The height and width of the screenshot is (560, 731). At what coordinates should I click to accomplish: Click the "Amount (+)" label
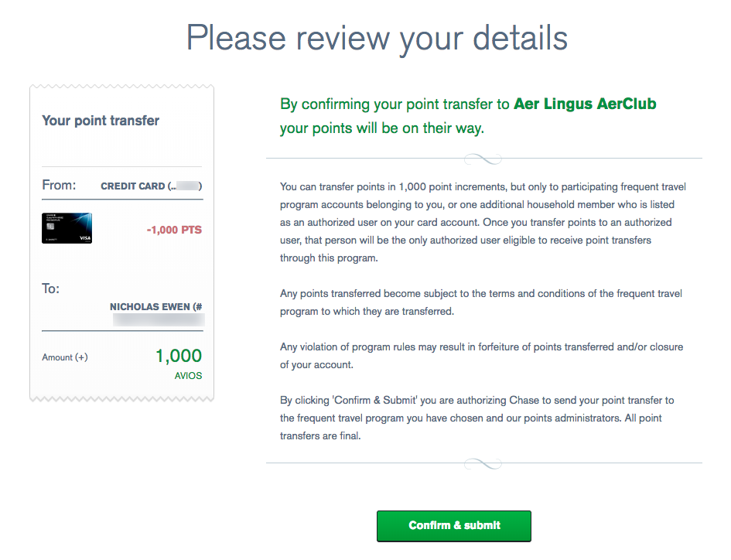[65, 357]
